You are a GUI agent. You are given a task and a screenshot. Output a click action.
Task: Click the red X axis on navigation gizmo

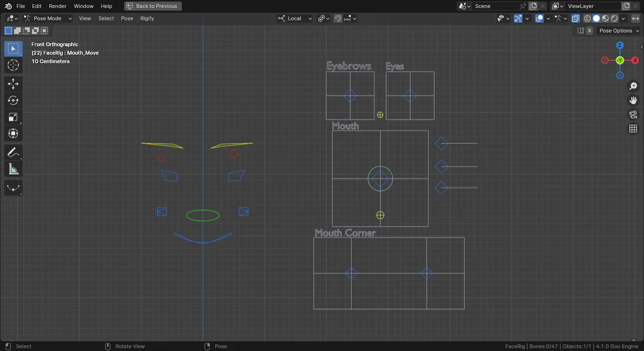[x=635, y=60]
